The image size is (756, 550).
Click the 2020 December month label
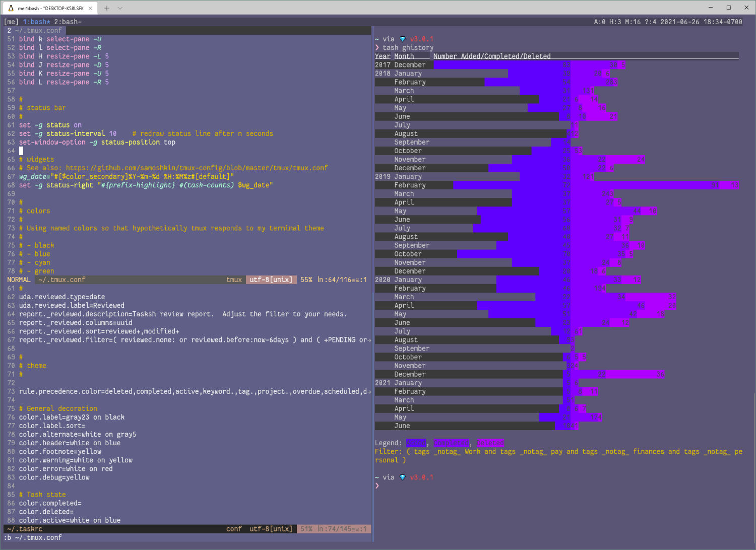410,374
